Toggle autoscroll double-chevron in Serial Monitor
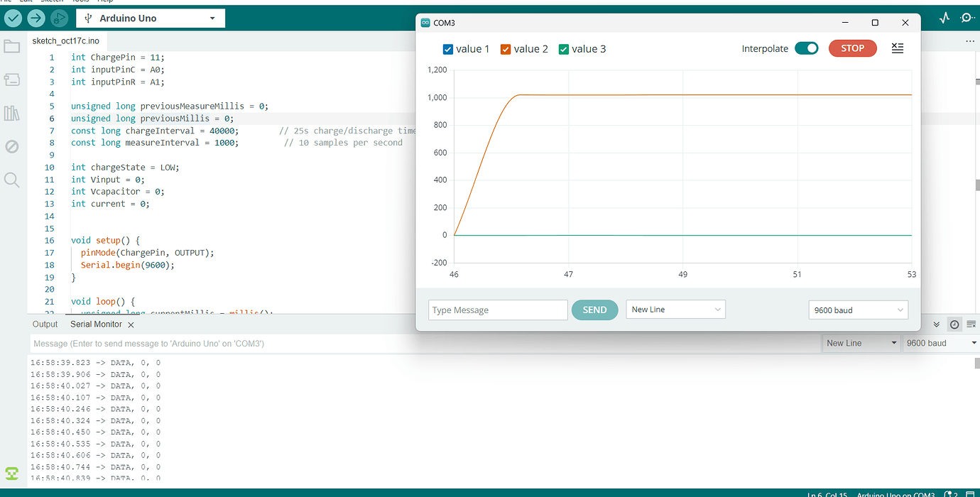980x497 pixels. 937,324
